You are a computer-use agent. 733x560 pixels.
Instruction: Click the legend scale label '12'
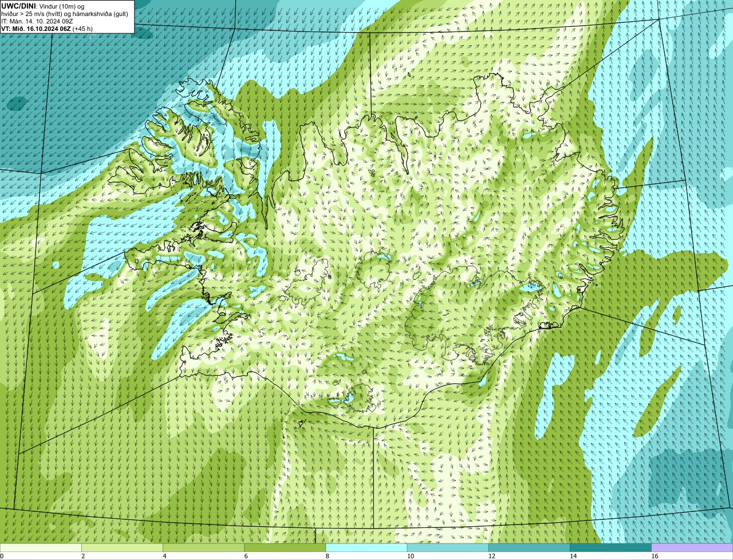(491, 556)
